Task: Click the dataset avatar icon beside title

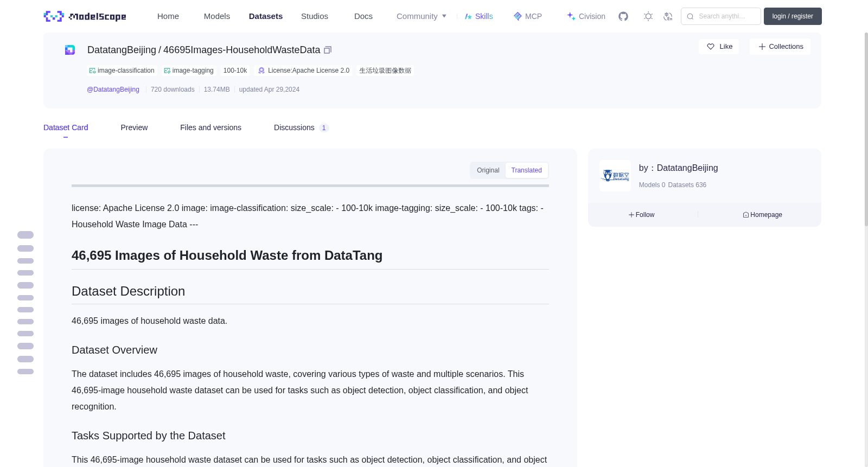Action: point(70,50)
